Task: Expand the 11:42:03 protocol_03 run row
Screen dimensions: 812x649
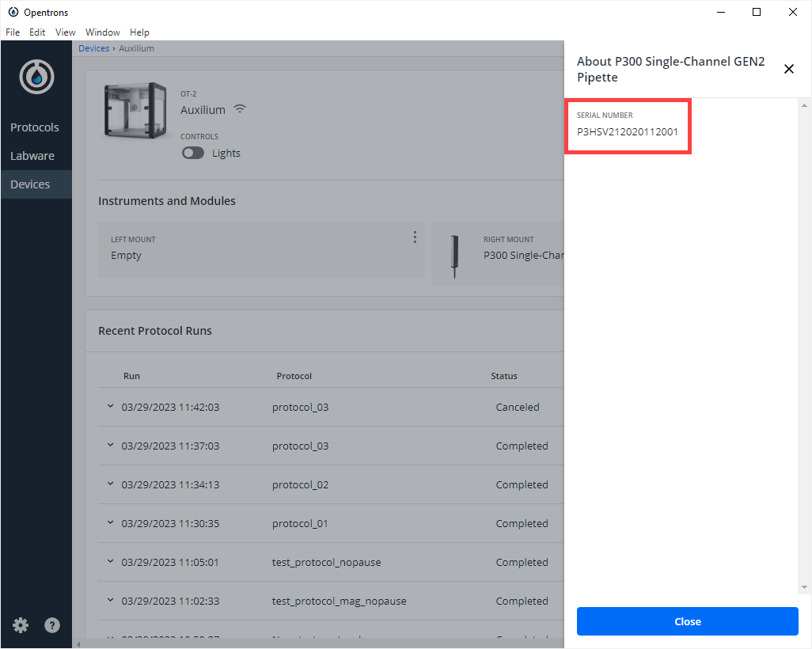Action: 110,407
